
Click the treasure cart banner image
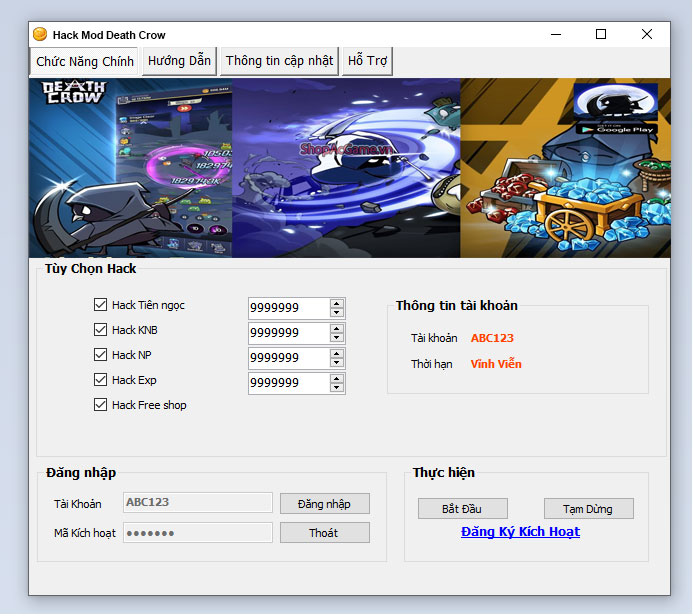click(565, 168)
